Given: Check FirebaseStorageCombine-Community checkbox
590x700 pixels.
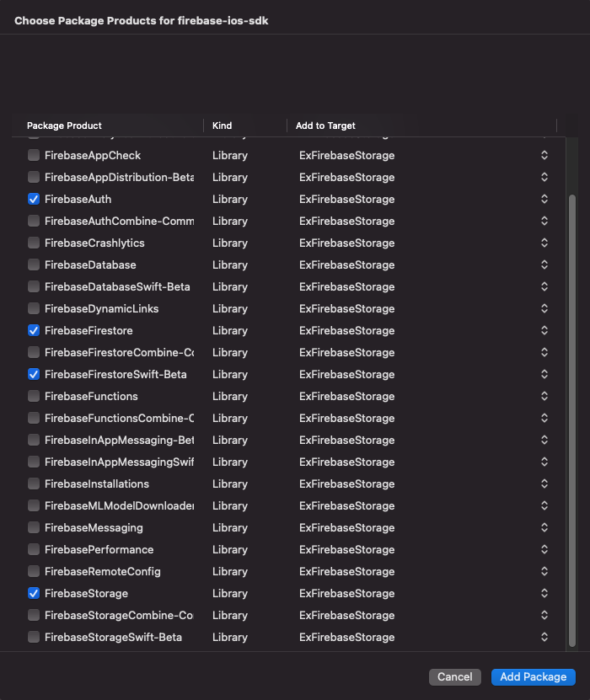Looking at the screenshot, I should point(34,614).
